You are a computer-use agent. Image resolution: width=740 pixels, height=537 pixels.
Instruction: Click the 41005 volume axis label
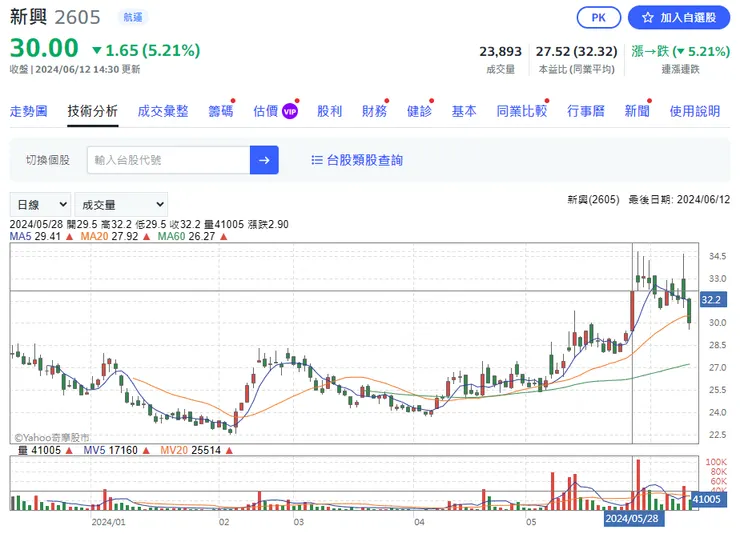click(x=707, y=499)
